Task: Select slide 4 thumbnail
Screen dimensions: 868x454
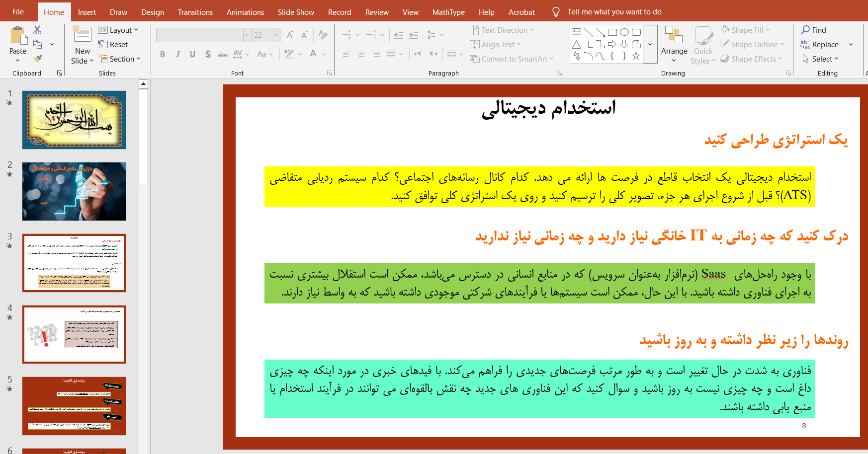Action: (74, 334)
